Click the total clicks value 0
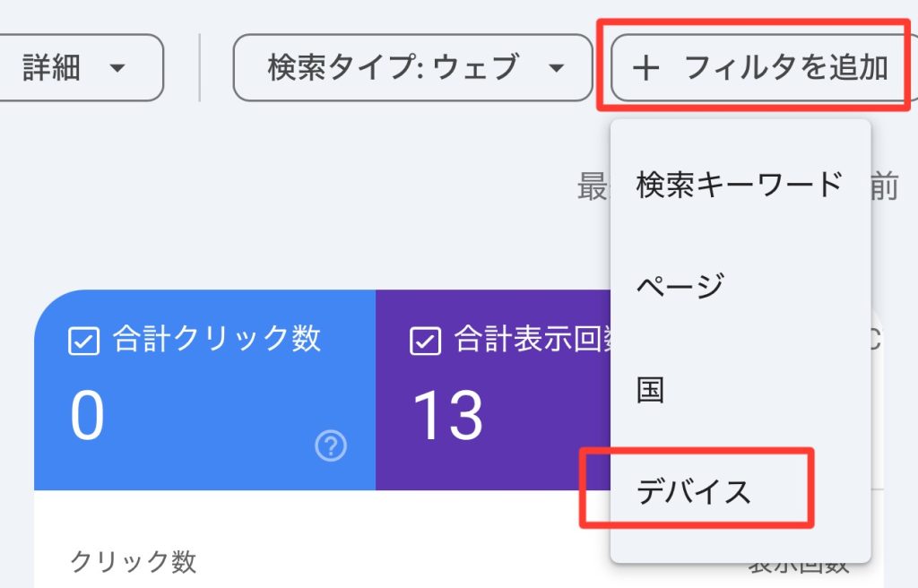The width and height of the screenshot is (918, 588). click(88, 417)
